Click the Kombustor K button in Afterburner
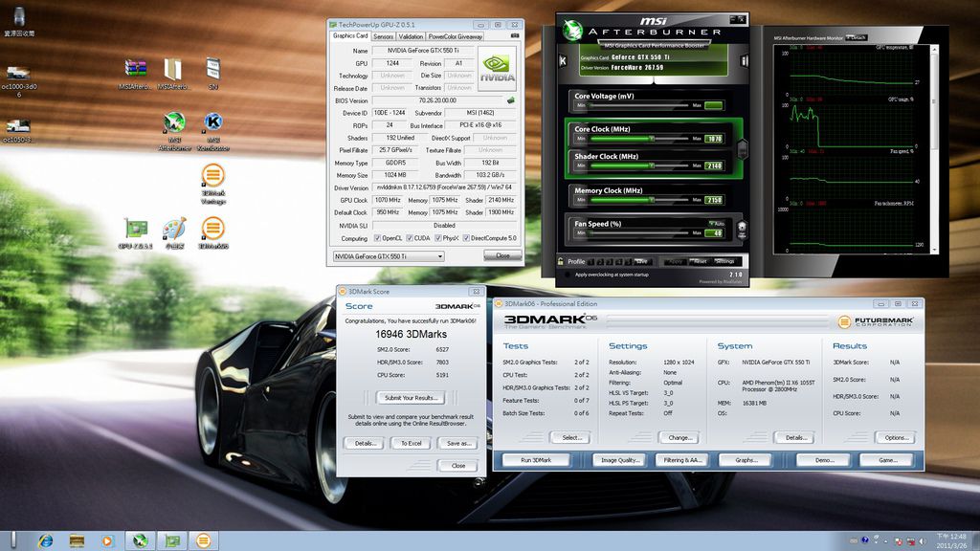The image size is (980, 551). click(563, 61)
